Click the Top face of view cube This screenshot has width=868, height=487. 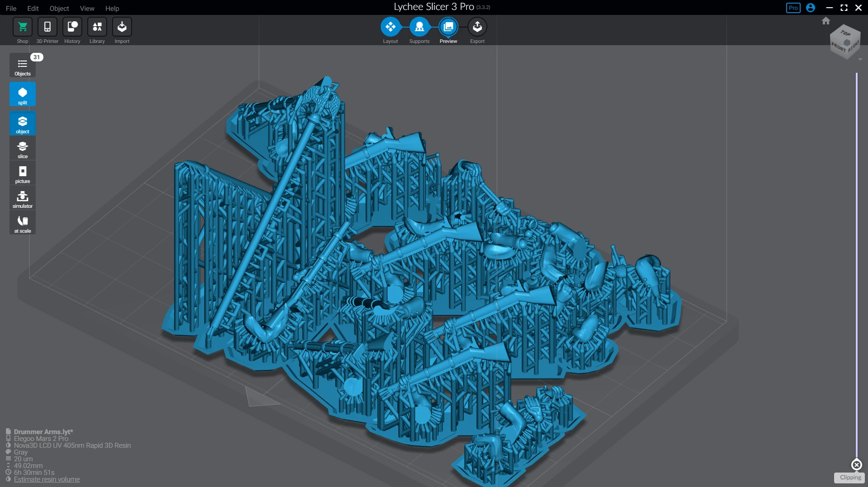click(845, 33)
